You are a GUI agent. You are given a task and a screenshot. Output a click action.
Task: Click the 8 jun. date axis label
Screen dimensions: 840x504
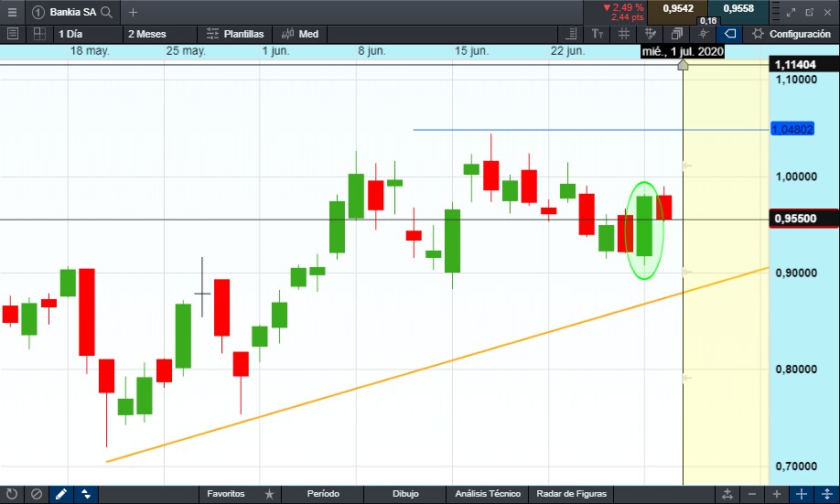coord(372,51)
